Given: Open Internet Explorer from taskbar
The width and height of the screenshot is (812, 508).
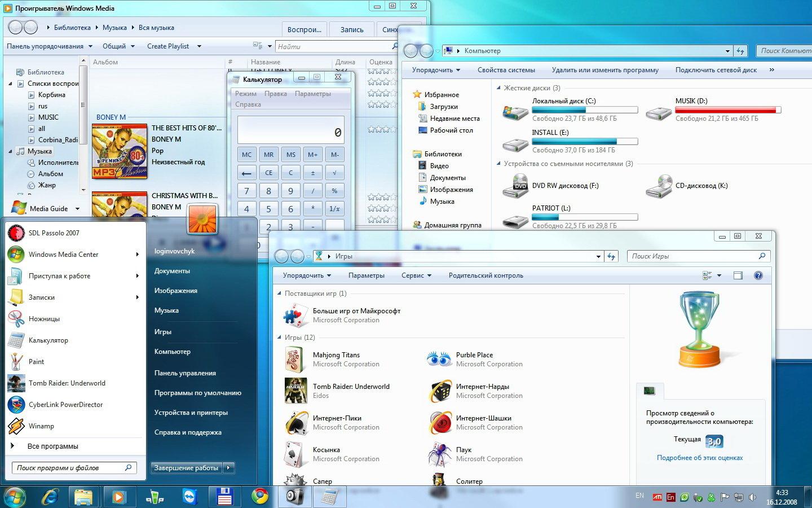Looking at the screenshot, I should pyautogui.click(x=50, y=496).
